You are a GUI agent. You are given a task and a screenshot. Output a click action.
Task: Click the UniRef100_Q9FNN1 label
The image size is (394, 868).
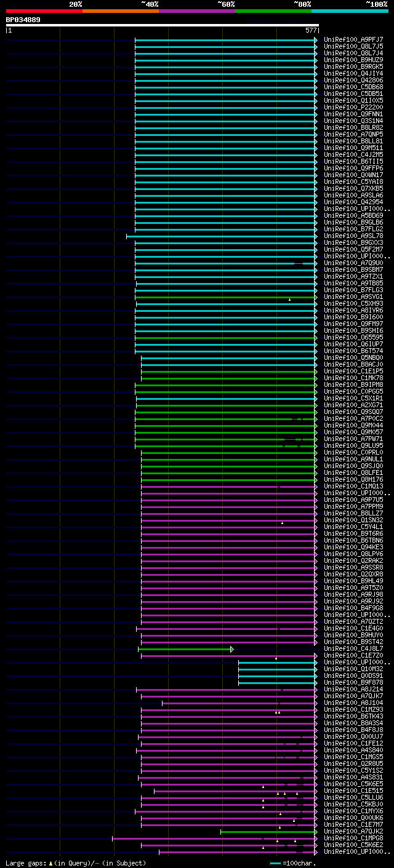[353, 114]
